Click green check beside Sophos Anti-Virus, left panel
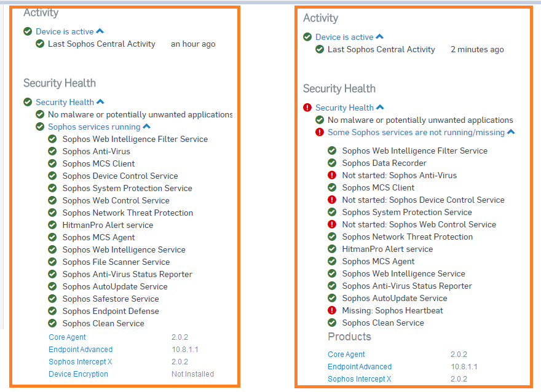Image resolution: width=541 pixels, height=392 pixels. pyautogui.click(x=52, y=151)
